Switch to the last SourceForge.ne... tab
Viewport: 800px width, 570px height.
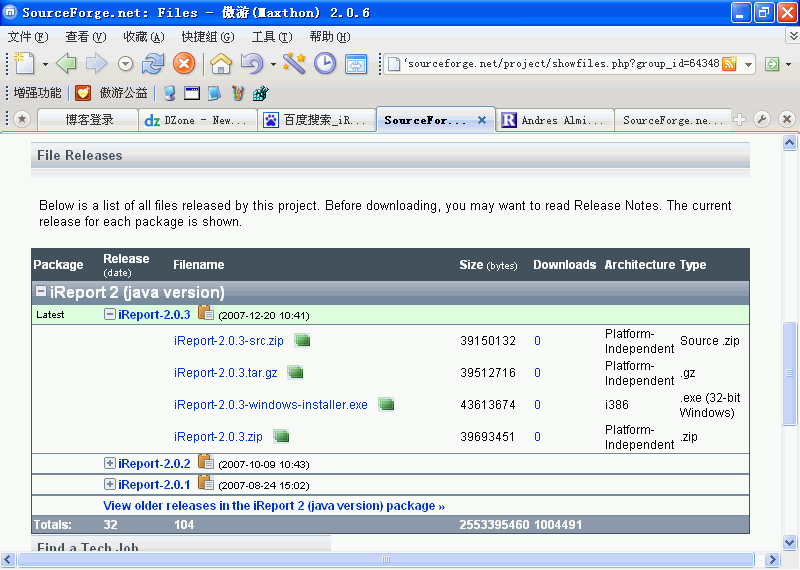click(672, 120)
